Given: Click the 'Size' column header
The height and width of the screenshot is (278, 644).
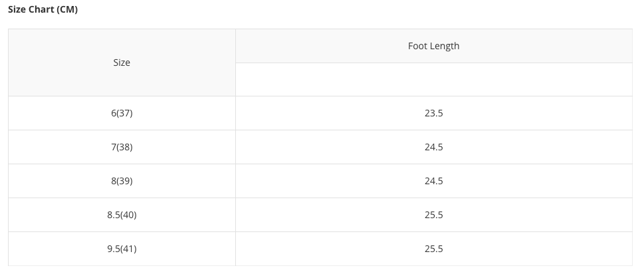Looking at the screenshot, I should (x=122, y=63).
